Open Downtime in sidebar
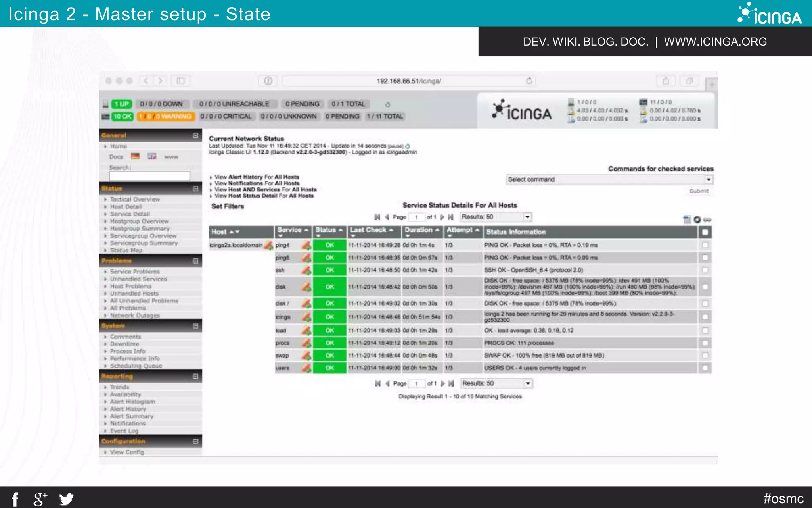Screen dimensions: 812x508 tap(124, 344)
